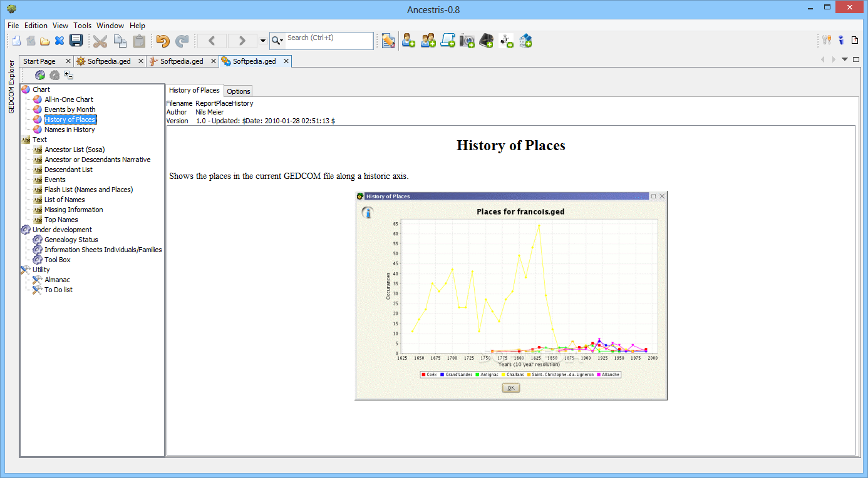Screen dimensions: 868x478
Task: Select Ancestor List (Sosa) report
Action: [x=75, y=150]
